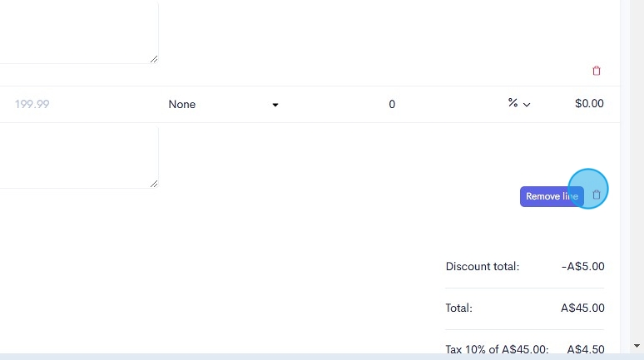This screenshot has height=360, width=644.
Task: Click the lower textarea resize handle
Action: [154, 184]
